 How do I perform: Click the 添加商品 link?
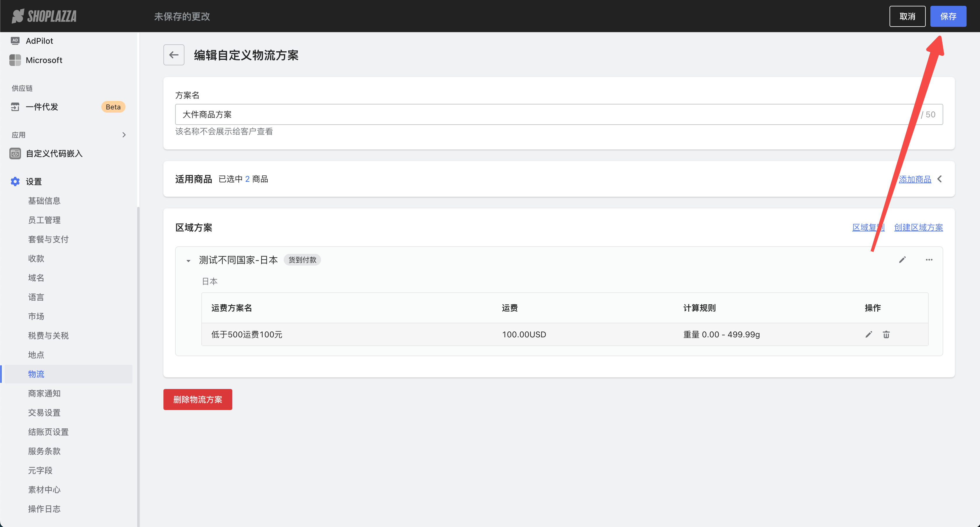pyautogui.click(x=915, y=179)
